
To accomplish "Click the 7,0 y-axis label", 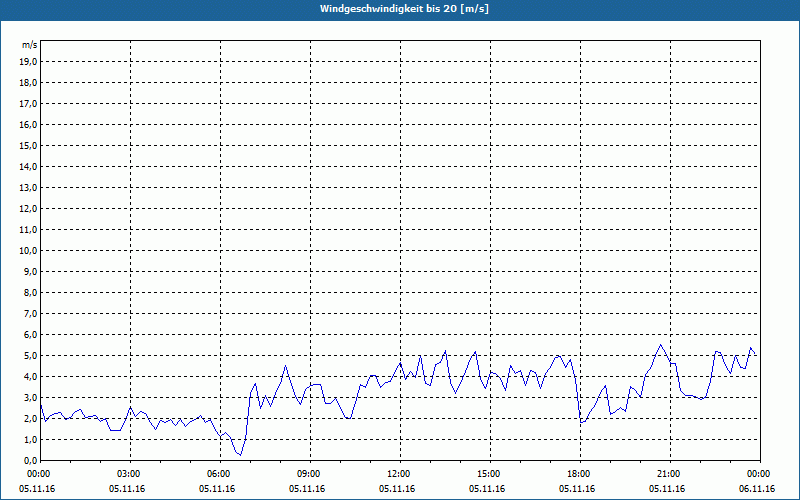I will (x=30, y=313).
